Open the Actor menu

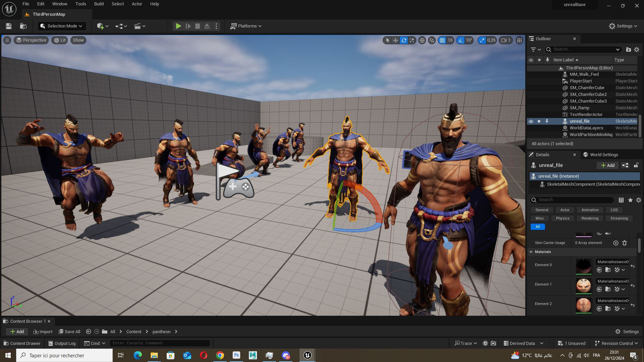tap(137, 4)
